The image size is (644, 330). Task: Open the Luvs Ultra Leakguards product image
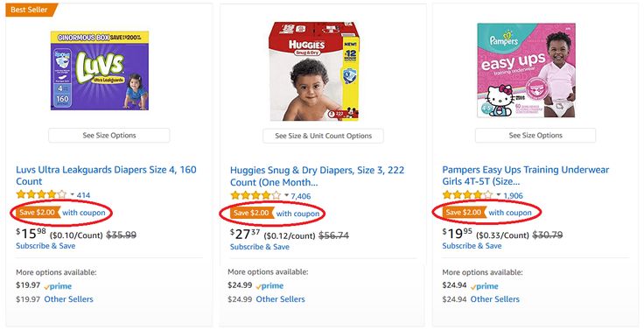100,70
